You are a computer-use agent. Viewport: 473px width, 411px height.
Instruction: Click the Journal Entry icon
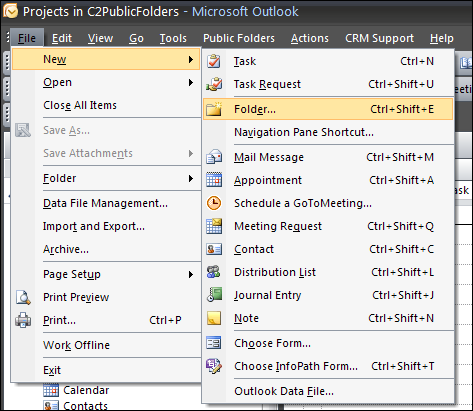click(x=214, y=295)
